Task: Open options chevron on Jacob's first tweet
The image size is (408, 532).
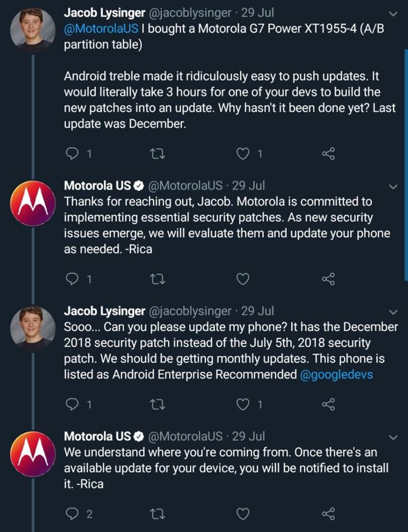Action: (392, 13)
